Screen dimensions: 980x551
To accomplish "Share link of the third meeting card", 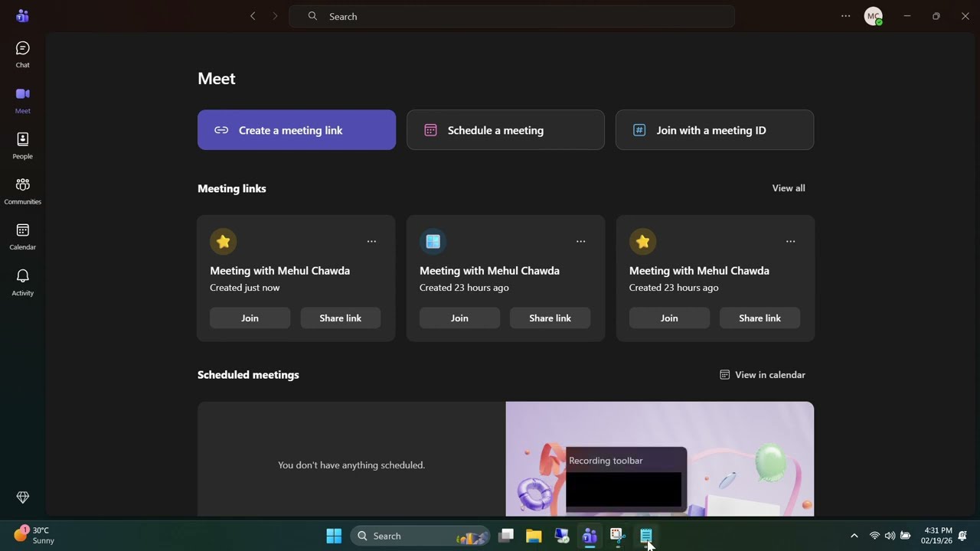I will tap(759, 318).
